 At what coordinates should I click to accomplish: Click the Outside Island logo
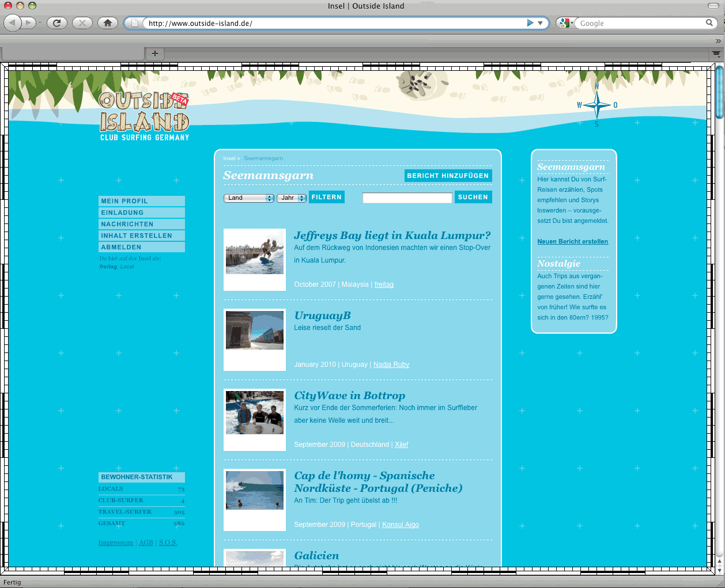pos(144,116)
